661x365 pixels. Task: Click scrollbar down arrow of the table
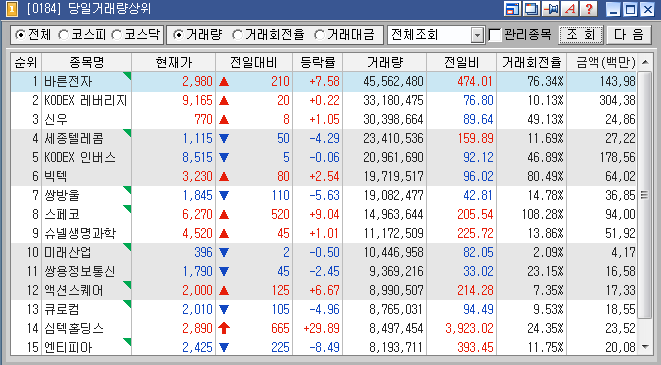pyautogui.click(x=645, y=346)
